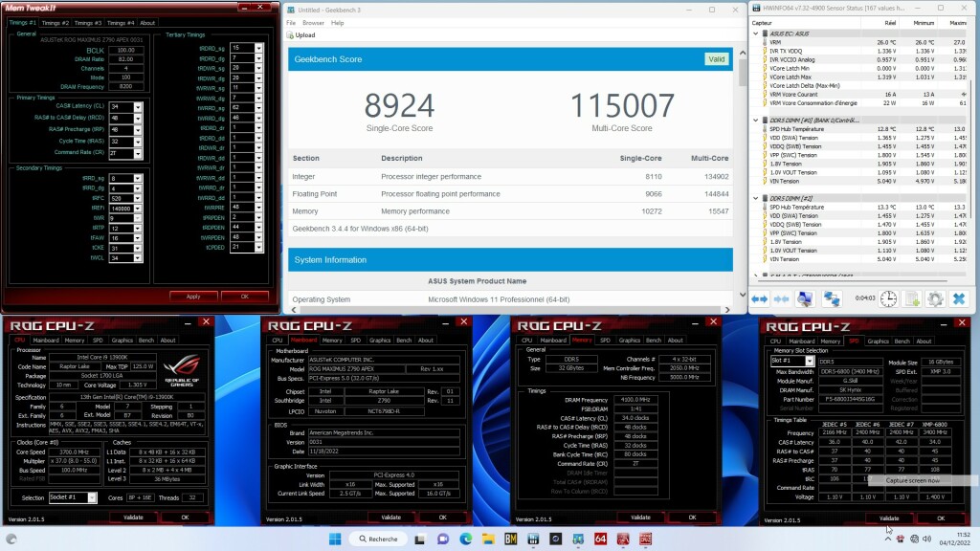Viewport: 980px width, 551px height.
Task: Open Geekbench File menu
Action: tap(291, 23)
